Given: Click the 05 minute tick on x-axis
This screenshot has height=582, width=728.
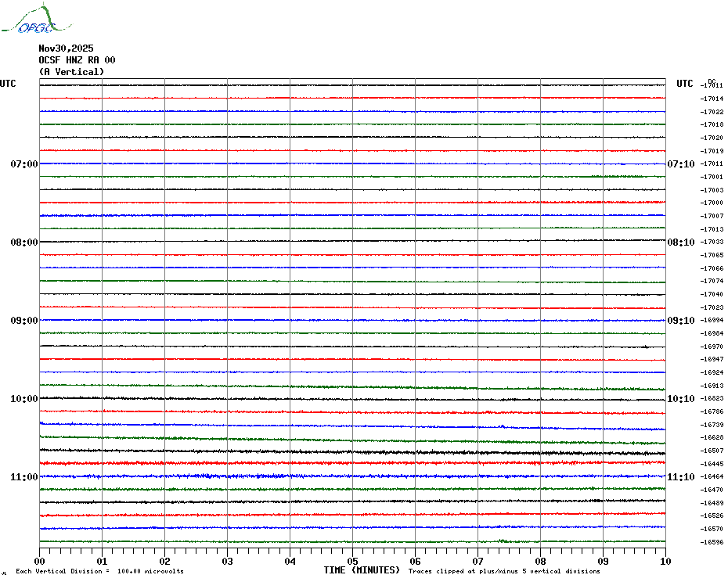Looking at the screenshot, I should coord(352,561).
